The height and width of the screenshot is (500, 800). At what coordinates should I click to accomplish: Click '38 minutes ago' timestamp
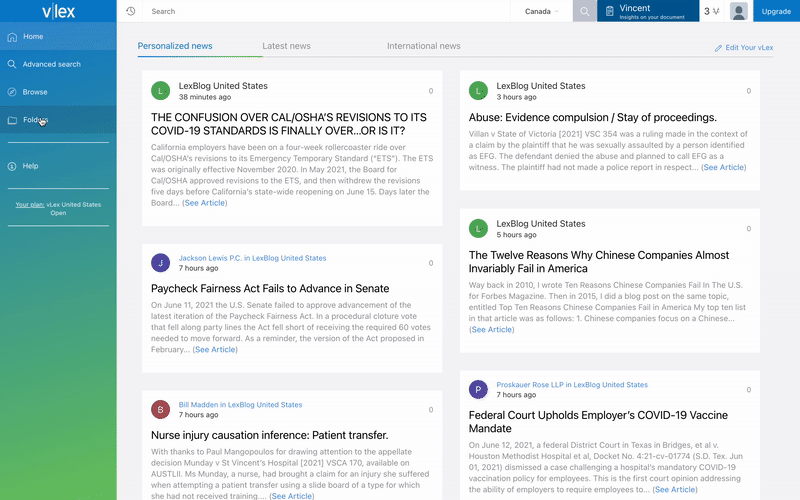(x=205, y=97)
